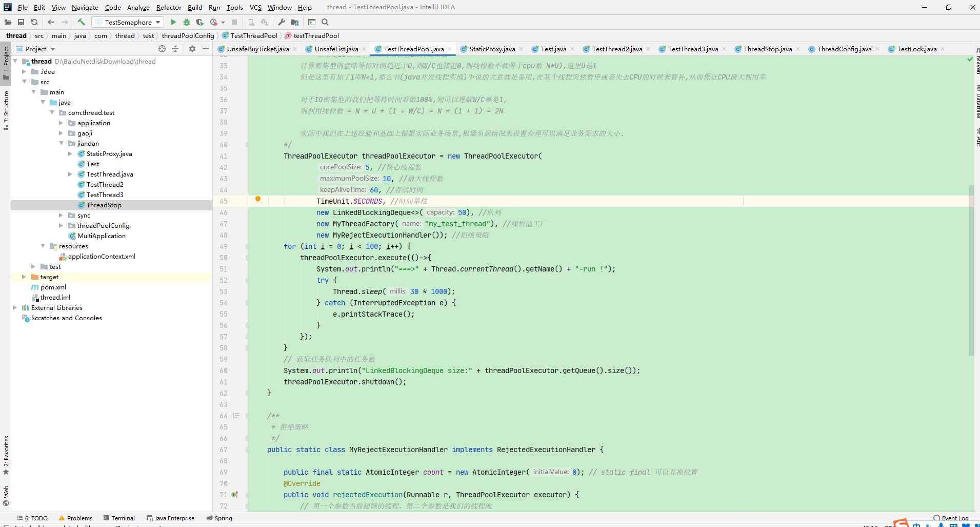Open settings via the wrench icon
980x527 pixels.
coord(282,22)
